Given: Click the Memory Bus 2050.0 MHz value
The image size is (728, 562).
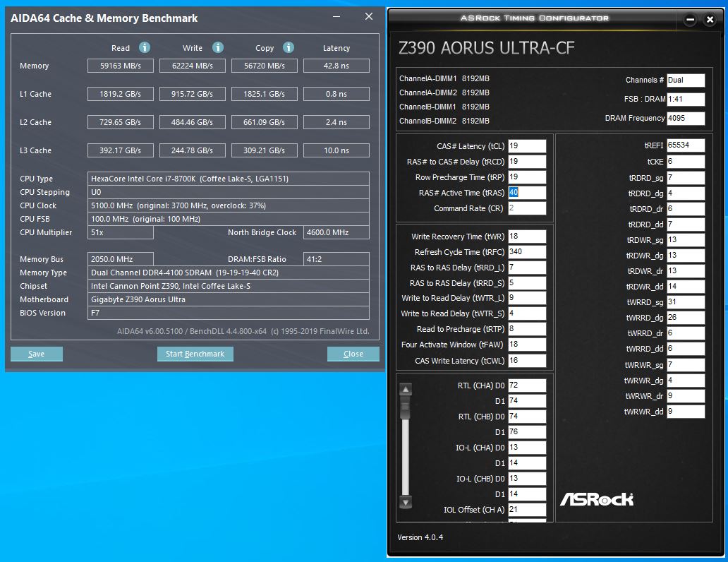Looking at the screenshot, I should point(120,259).
